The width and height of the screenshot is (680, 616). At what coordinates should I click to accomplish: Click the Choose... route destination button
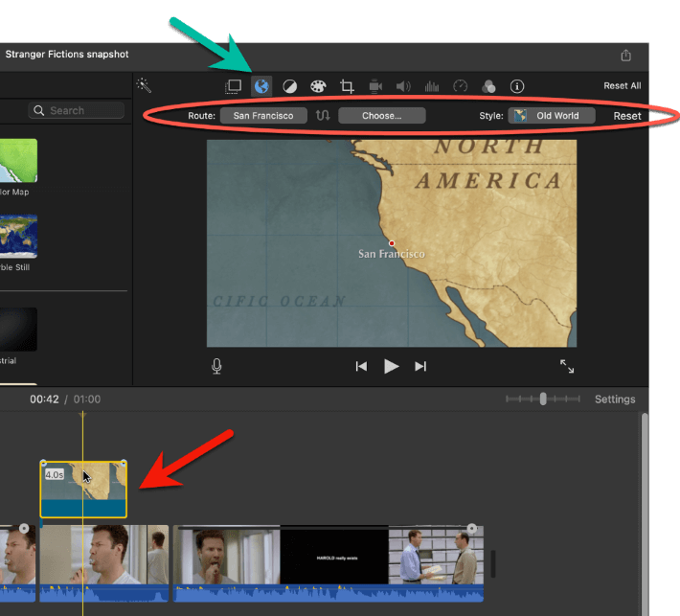pos(381,116)
